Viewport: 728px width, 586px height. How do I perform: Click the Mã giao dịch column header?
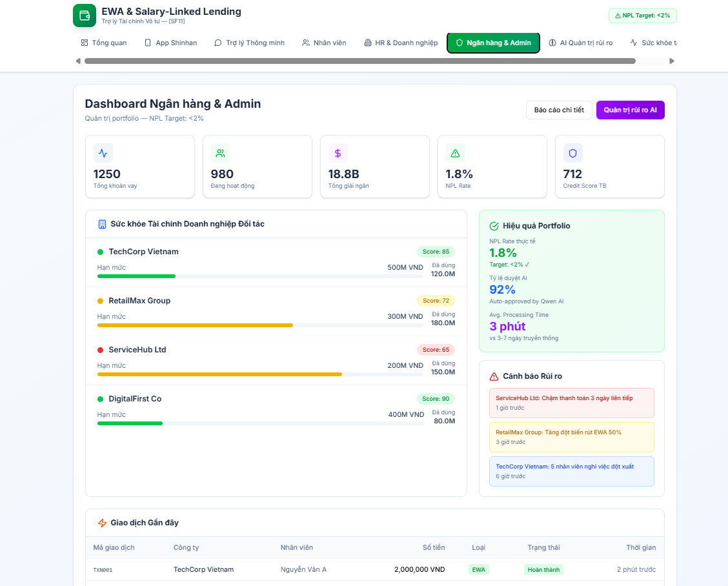114,548
